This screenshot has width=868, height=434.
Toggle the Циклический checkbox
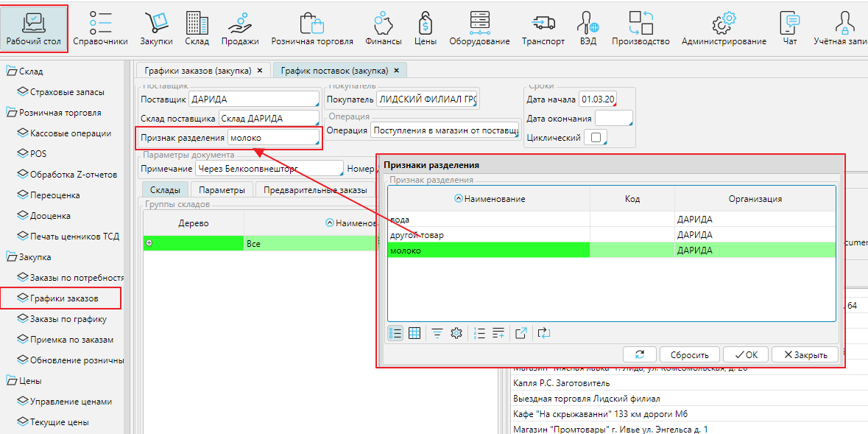pyautogui.click(x=595, y=138)
